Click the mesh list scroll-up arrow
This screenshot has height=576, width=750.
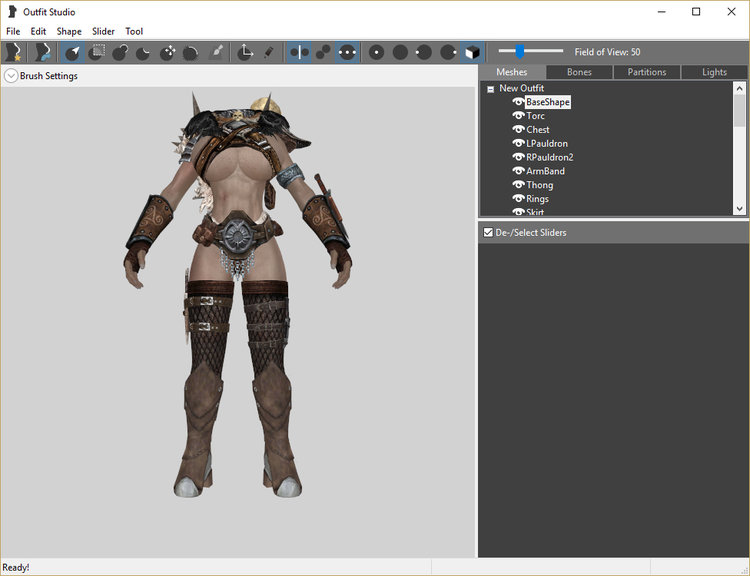[739, 88]
